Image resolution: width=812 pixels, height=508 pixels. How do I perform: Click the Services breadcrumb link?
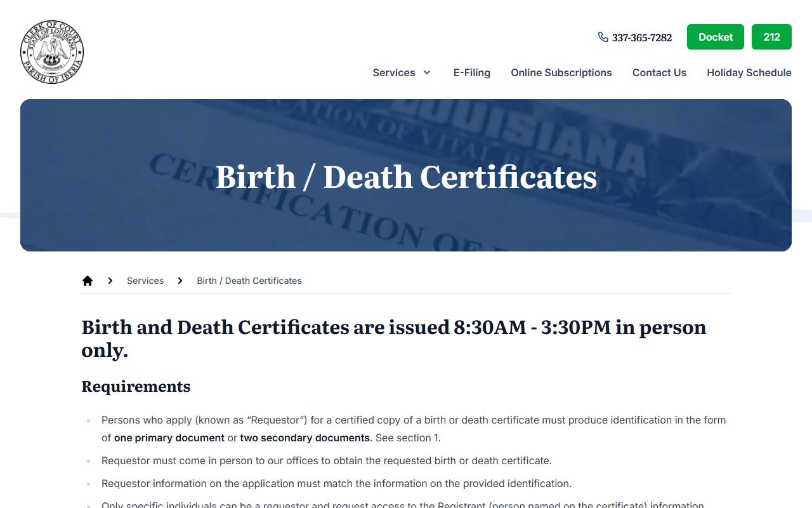coord(145,281)
